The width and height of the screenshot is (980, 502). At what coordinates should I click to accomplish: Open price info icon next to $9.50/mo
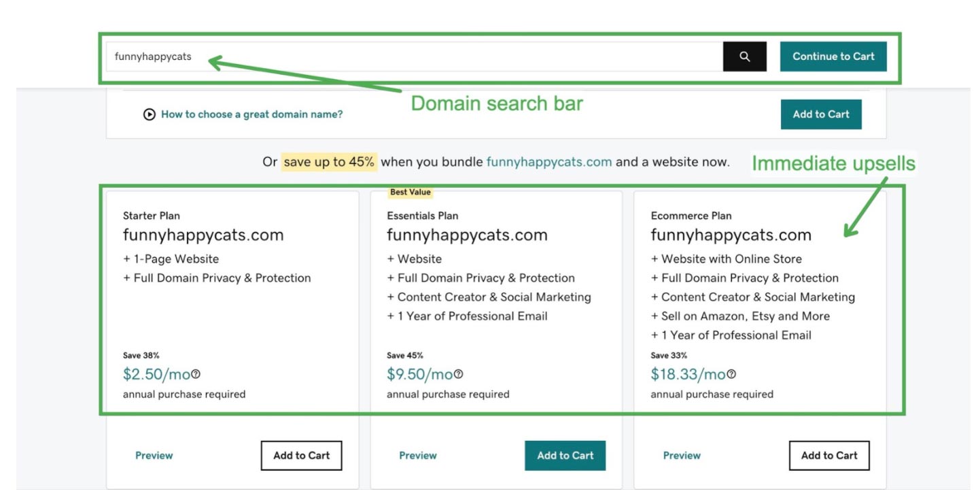point(459,374)
